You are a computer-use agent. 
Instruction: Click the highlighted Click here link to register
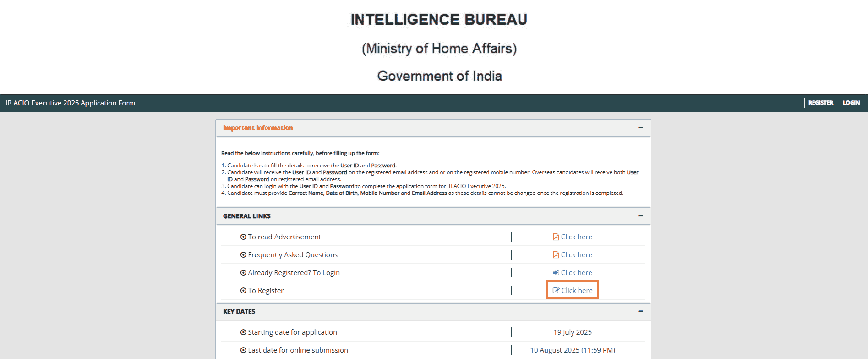coord(577,291)
